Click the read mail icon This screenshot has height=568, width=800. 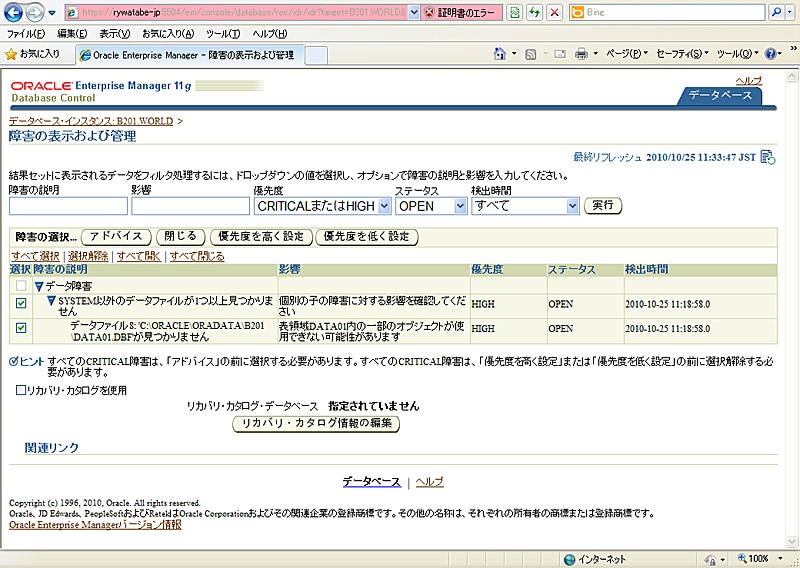[x=560, y=54]
